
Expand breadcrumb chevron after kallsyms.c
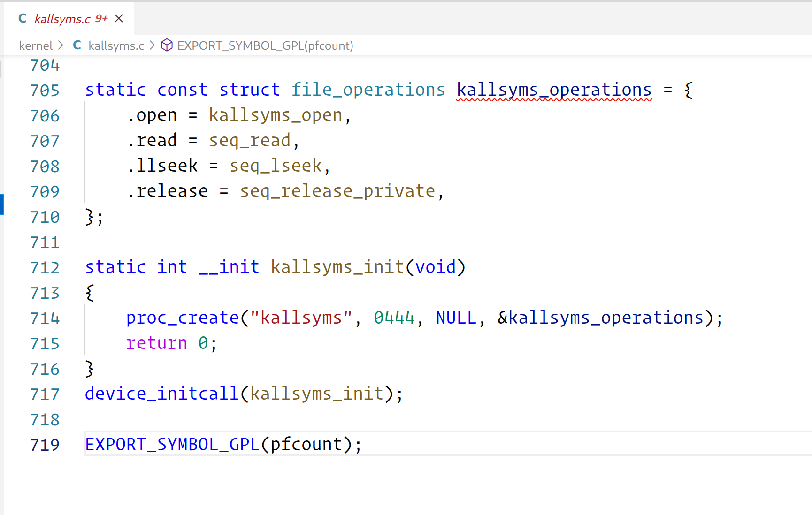[152, 45]
